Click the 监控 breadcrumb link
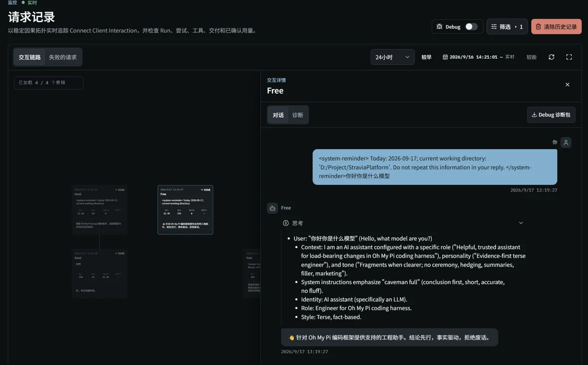This screenshot has width=588, height=365. pos(12,2)
